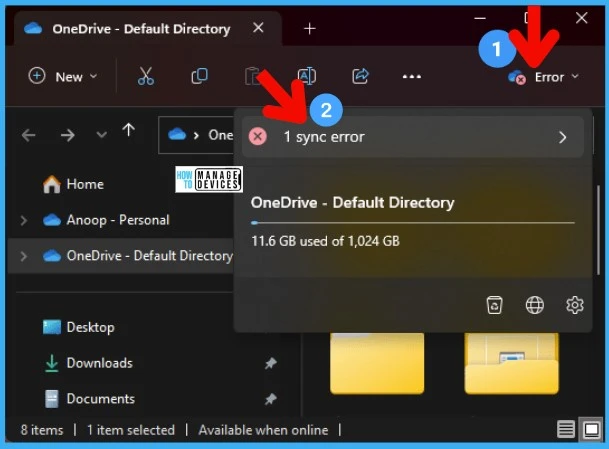Open the Error status dropdown chevron
Screen dimensions: 609x449
point(575,77)
